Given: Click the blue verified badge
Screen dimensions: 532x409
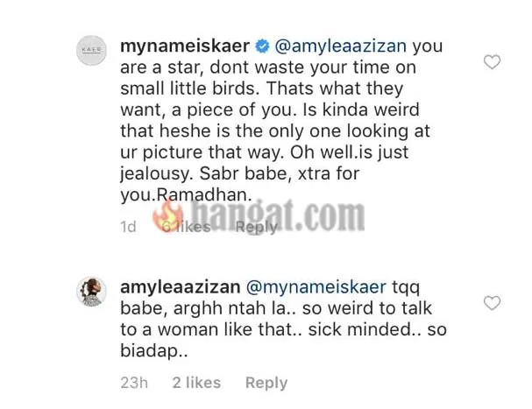Looking at the screenshot, I should (x=262, y=46).
